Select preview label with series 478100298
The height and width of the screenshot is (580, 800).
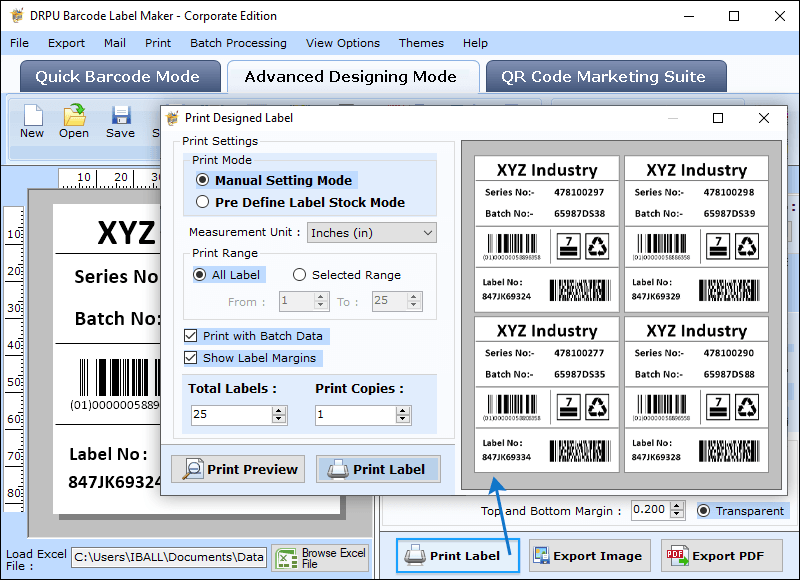pyautogui.click(x=696, y=234)
